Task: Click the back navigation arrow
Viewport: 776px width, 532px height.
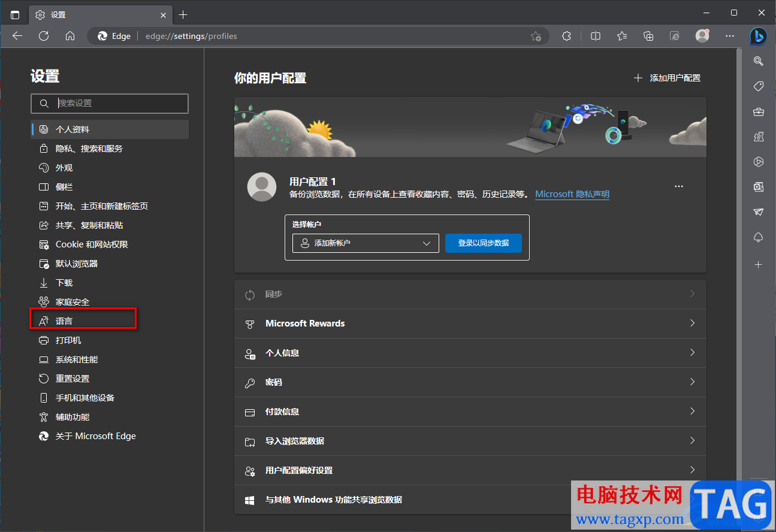Action: click(17, 36)
